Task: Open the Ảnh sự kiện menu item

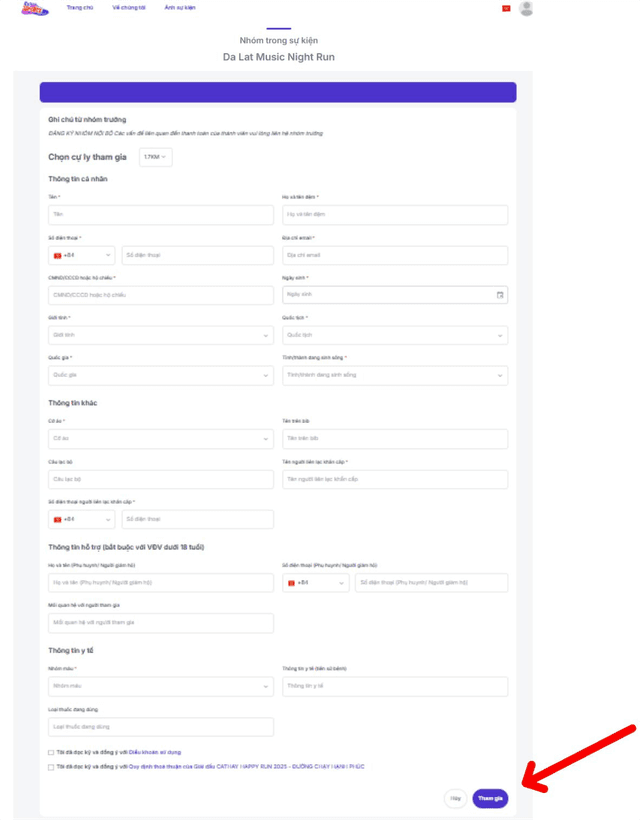Action: pyautogui.click(x=180, y=8)
